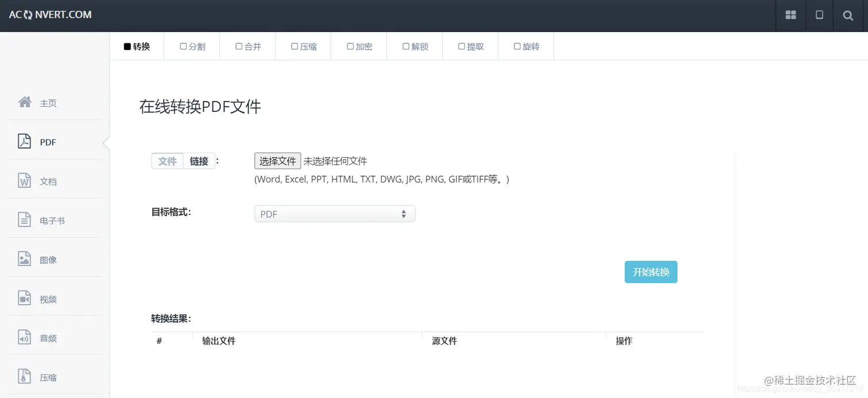Click the video file icon in sidebar
Image resolution: width=868 pixels, height=398 pixels.
coord(24,298)
